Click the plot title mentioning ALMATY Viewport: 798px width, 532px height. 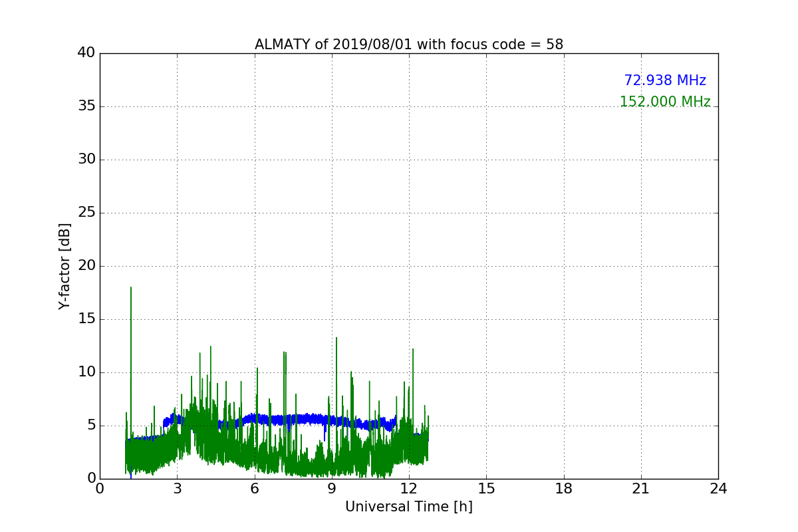tap(409, 45)
